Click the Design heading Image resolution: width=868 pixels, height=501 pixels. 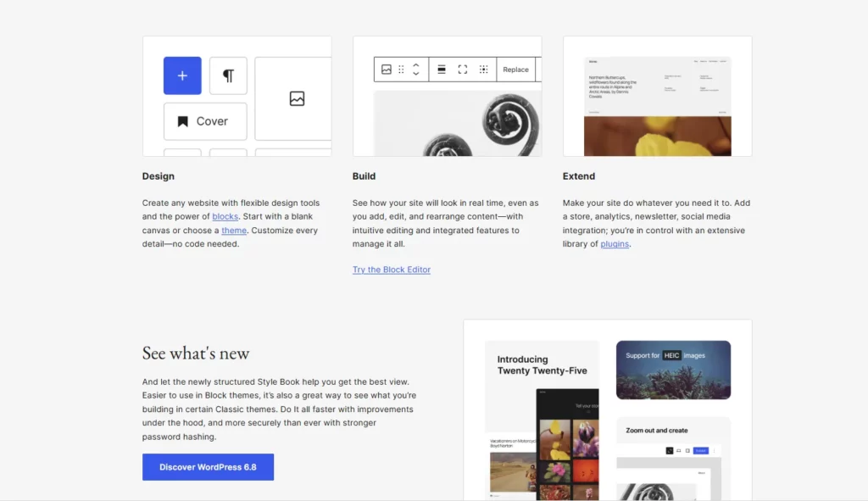coord(159,176)
